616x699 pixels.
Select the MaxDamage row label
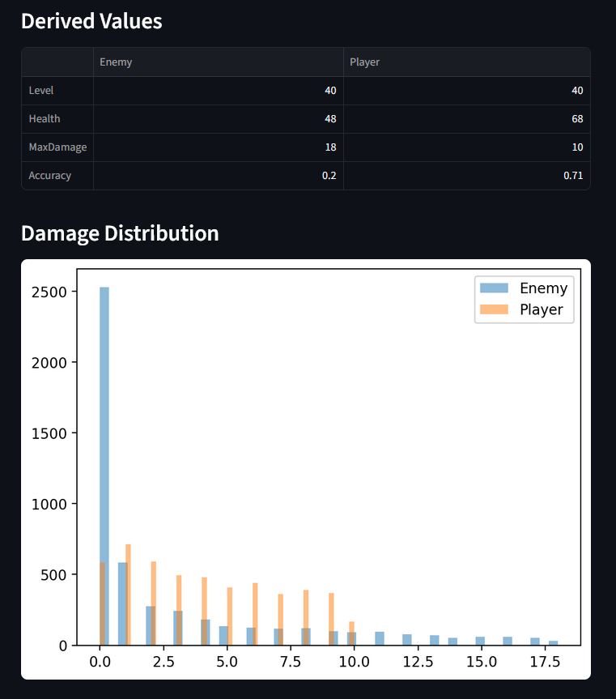pyautogui.click(x=57, y=147)
